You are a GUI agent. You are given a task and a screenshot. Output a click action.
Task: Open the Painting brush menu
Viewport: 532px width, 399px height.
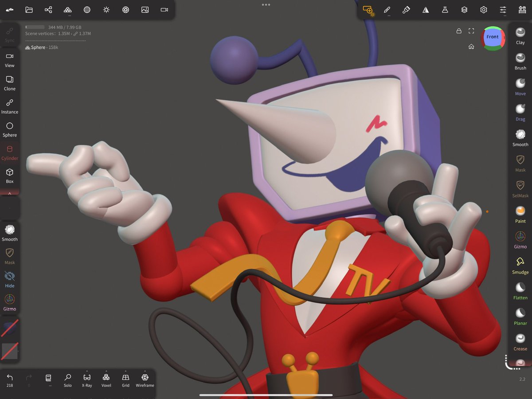(x=406, y=10)
